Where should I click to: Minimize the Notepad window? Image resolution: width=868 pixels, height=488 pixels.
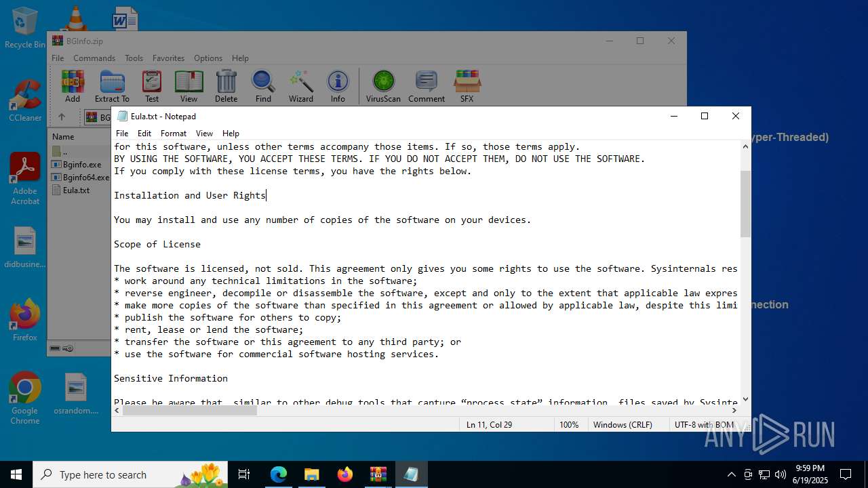click(x=673, y=116)
